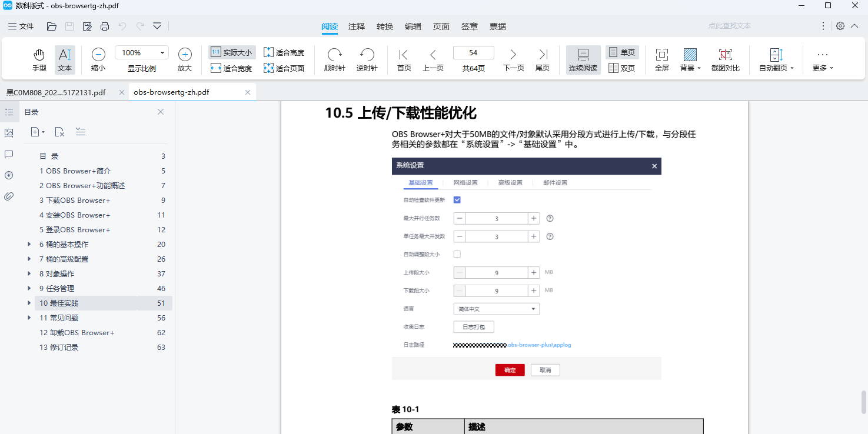Screen dimensions: 868x434
Task: Select the Hand (手型) tool
Action: point(39,61)
